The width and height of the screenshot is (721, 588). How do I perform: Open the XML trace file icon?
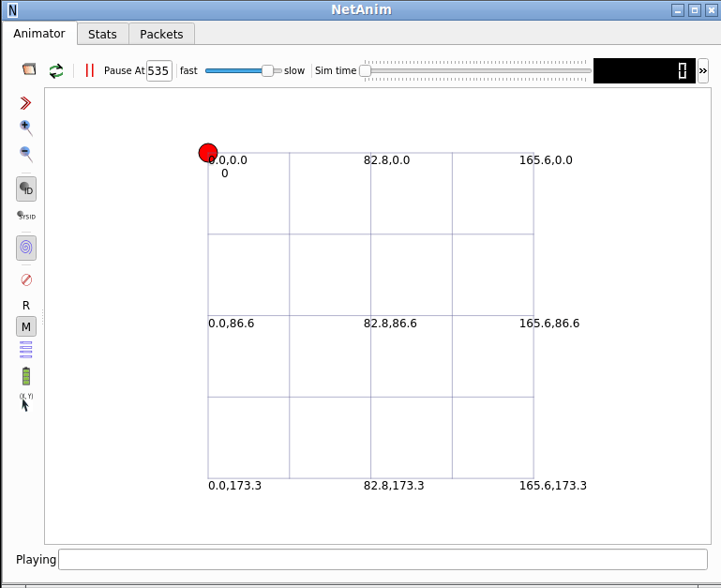(x=29, y=70)
